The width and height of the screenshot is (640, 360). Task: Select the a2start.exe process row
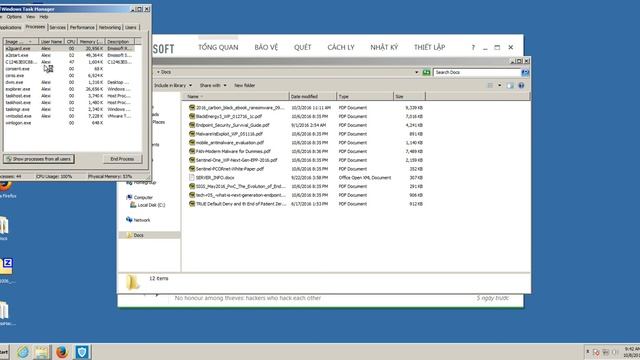click(x=69, y=55)
